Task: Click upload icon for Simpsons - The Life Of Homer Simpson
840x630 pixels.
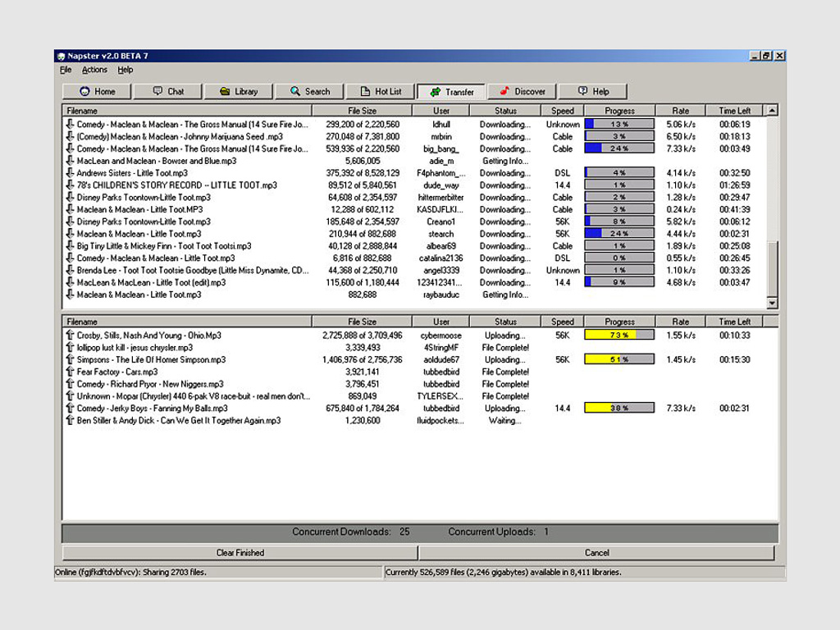Action: (x=70, y=359)
